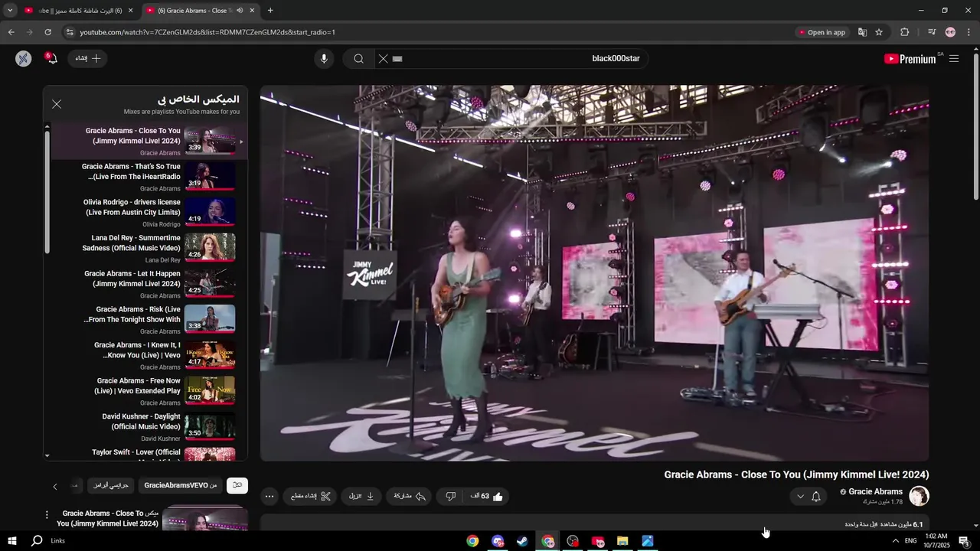
Task: Click the Create (إنشاء) button
Action: (87, 59)
